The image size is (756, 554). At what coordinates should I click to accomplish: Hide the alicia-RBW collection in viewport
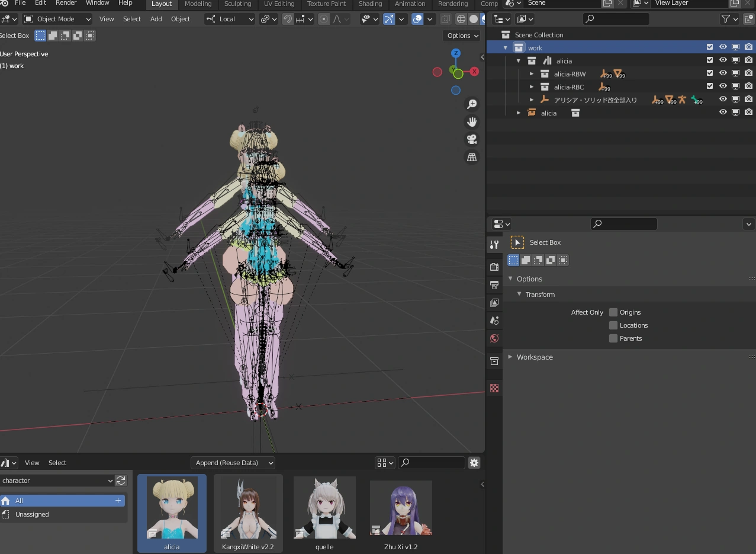tap(723, 73)
